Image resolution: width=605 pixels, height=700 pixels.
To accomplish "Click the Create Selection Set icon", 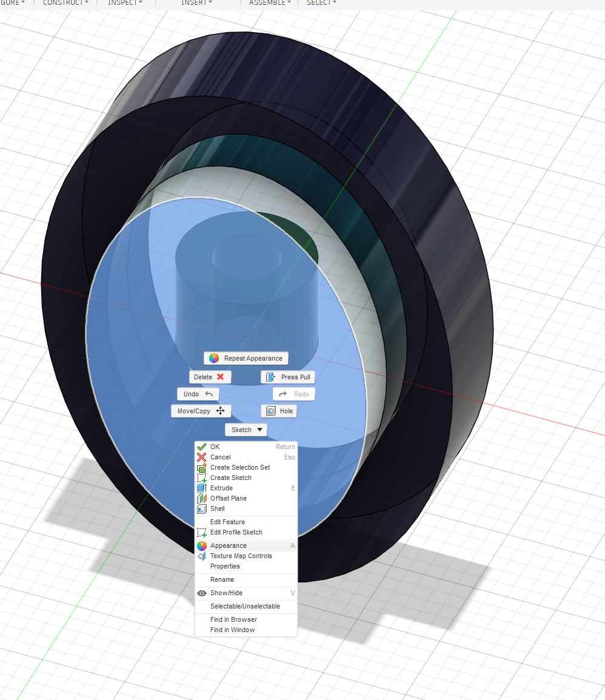I will 202,467.
